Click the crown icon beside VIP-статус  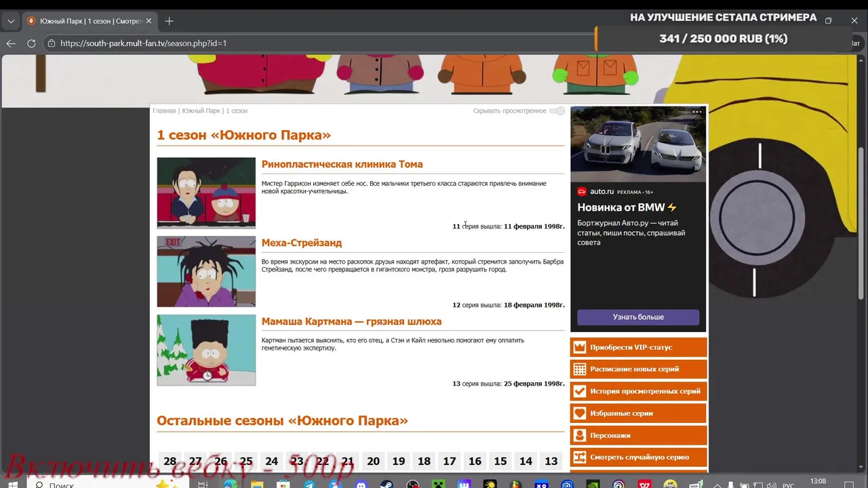click(x=579, y=347)
